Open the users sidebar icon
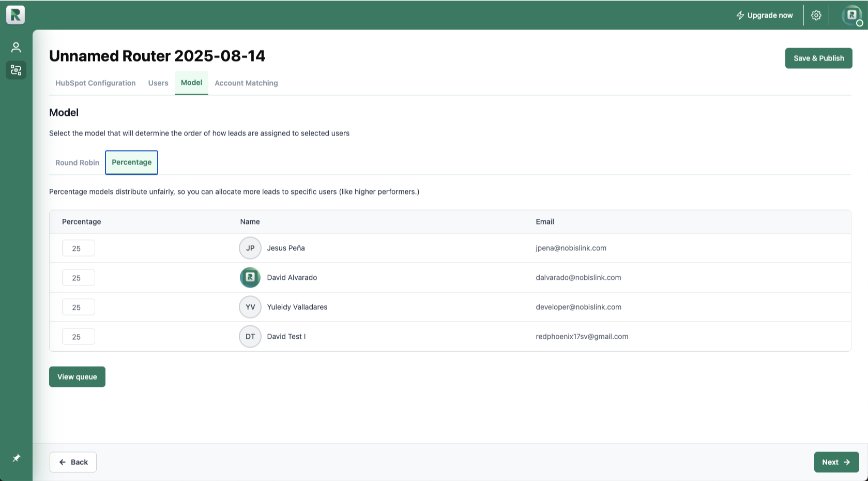Viewport: 868px width, 481px height. point(16,48)
